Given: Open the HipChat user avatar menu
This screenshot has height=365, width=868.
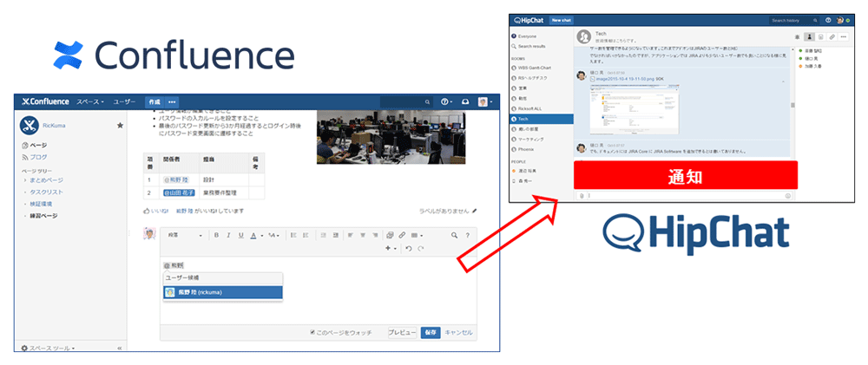Looking at the screenshot, I should [x=841, y=21].
